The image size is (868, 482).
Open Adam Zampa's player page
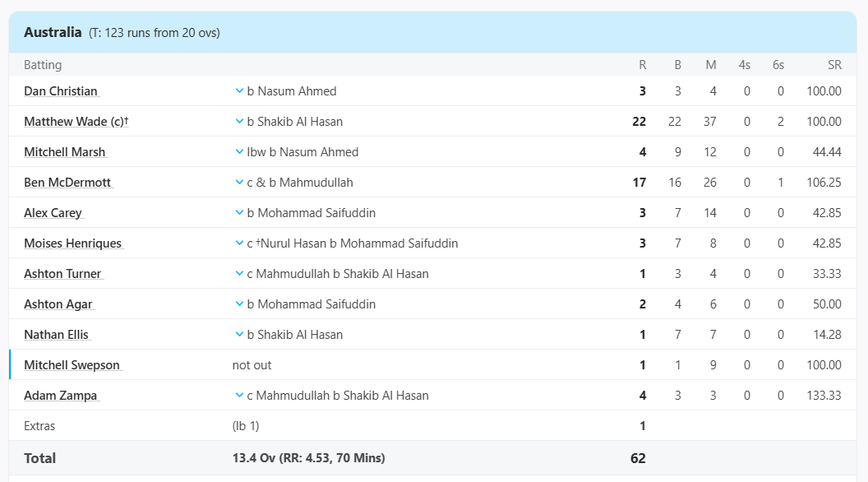[60, 396]
